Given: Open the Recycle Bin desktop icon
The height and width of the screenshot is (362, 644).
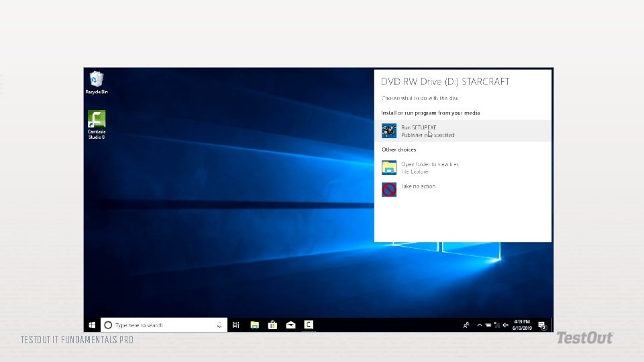Looking at the screenshot, I should point(97,82).
